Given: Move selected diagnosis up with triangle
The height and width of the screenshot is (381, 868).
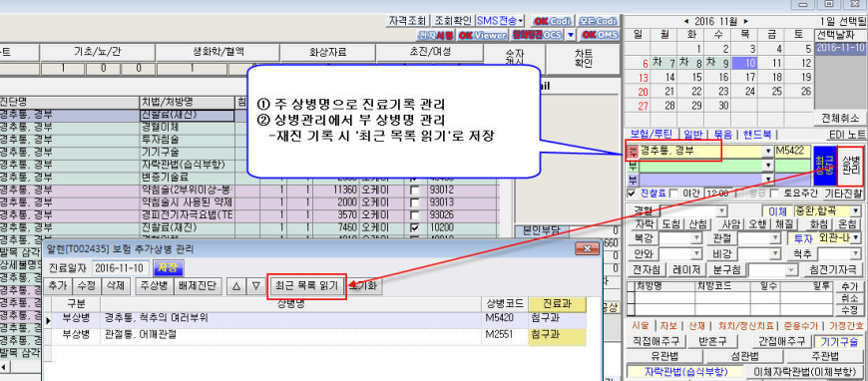Looking at the screenshot, I should point(236,286).
